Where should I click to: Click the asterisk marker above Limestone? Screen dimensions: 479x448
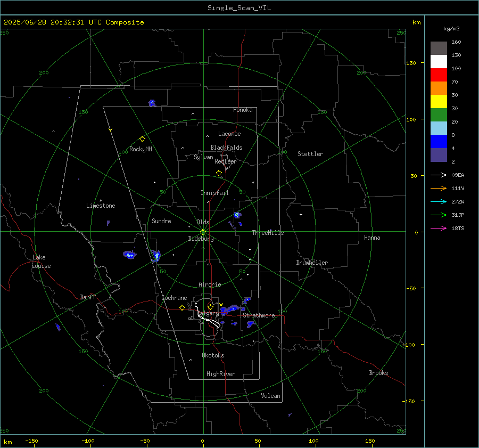pyautogui.click(x=101, y=201)
